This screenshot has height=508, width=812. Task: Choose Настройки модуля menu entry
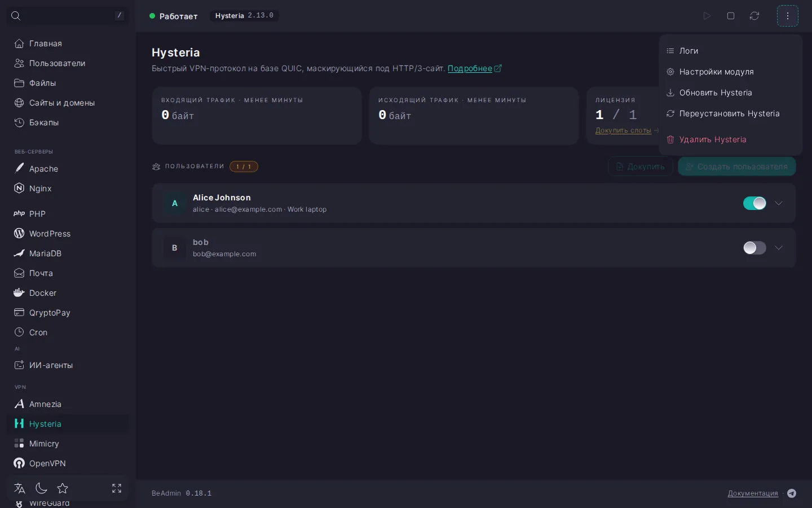[x=730, y=72]
